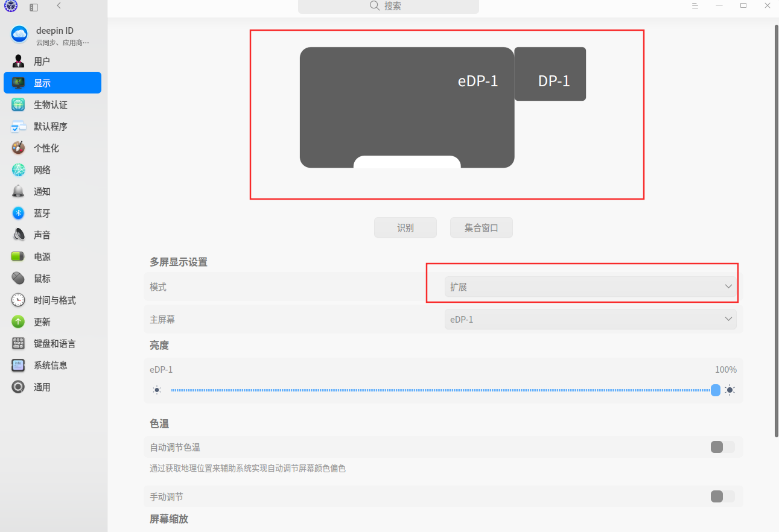Open deepin ID account entry
Viewport: 779px width, 532px height.
[52, 35]
